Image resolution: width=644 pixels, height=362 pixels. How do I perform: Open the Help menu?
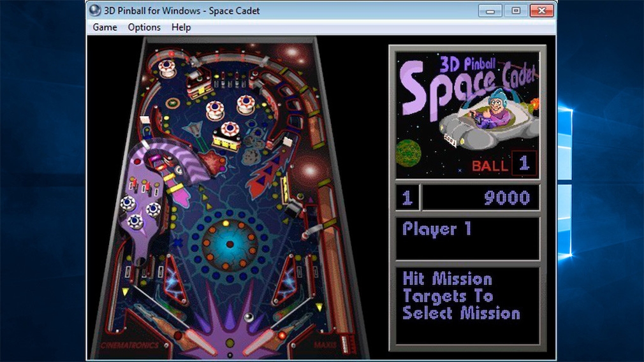pyautogui.click(x=181, y=27)
